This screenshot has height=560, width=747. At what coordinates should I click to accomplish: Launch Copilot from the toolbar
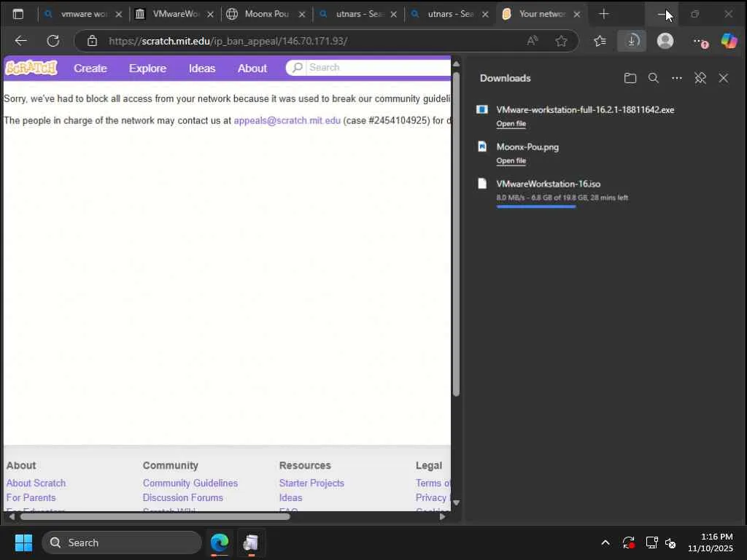[x=729, y=41]
